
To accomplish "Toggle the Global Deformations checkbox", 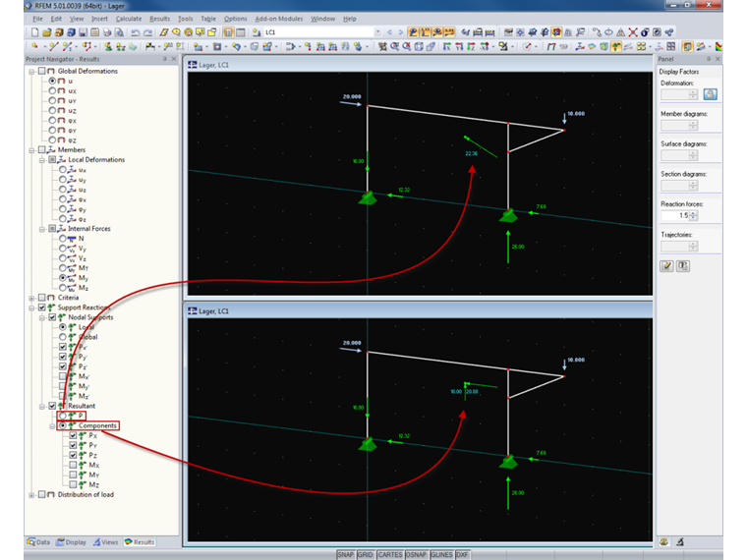I will 42,71.
